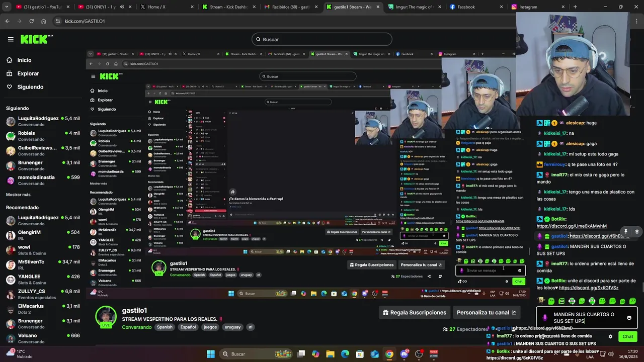Insert the SpongeBob emote from the quick emote row

541,301
